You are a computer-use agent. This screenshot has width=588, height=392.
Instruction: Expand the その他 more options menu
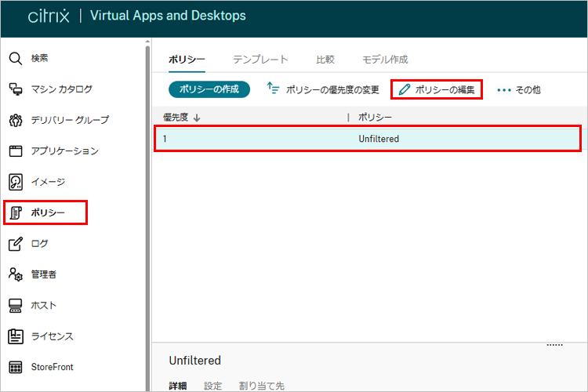tap(519, 89)
